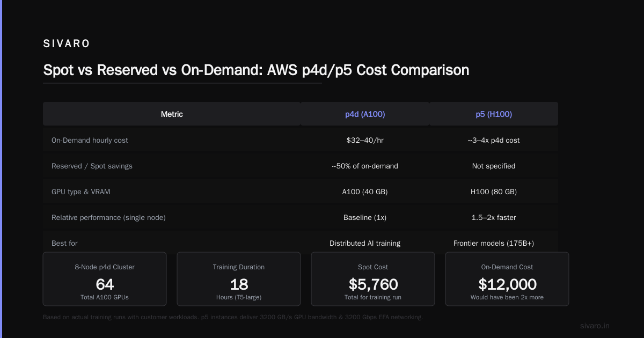The height and width of the screenshot is (338, 644).
Task: Click the Total A100 GPUs caption
Action: 105,297
